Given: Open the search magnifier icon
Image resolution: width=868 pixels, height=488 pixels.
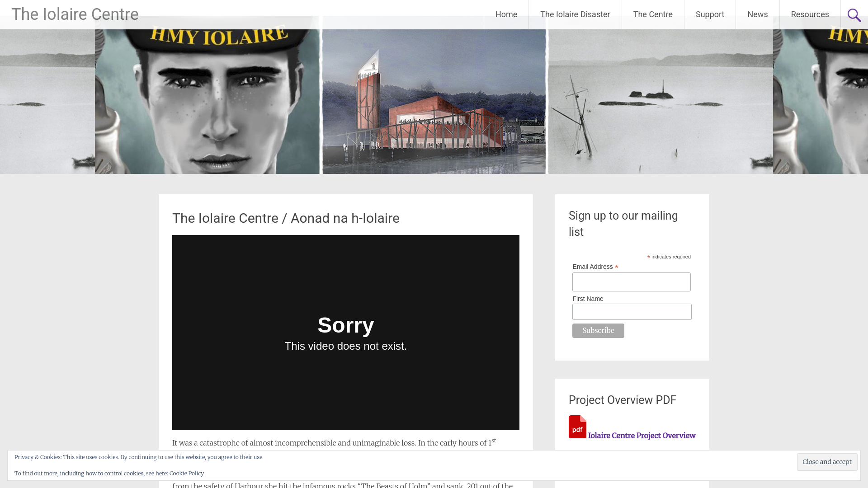Looking at the screenshot, I should (x=854, y=15).
